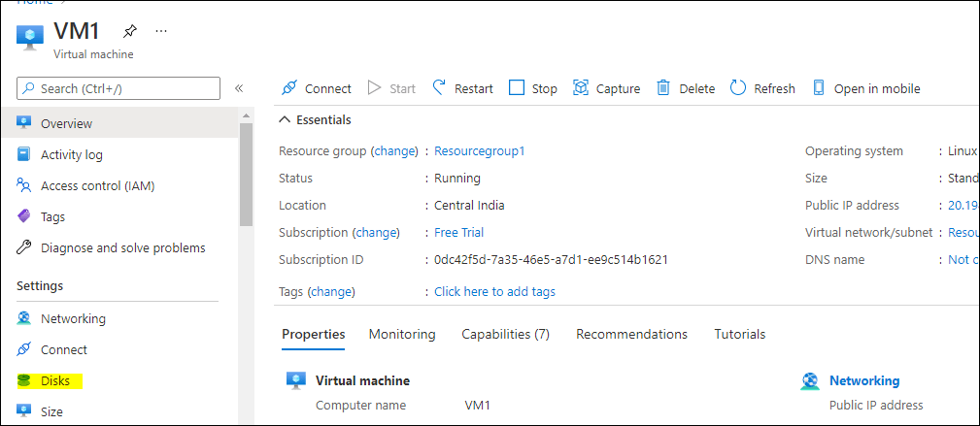Screen dimensions: 980x426
Task: Click the green Disks icon
Action: [23, 381]
